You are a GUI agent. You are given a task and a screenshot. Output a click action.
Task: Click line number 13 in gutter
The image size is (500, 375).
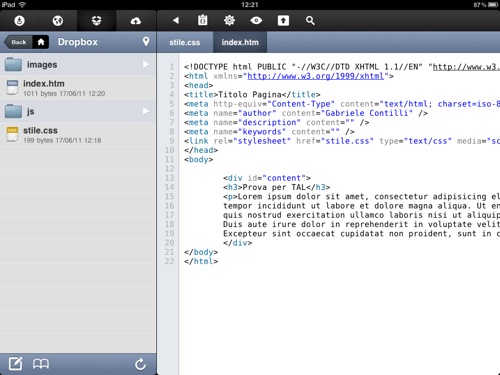click(x=170, y=178)
